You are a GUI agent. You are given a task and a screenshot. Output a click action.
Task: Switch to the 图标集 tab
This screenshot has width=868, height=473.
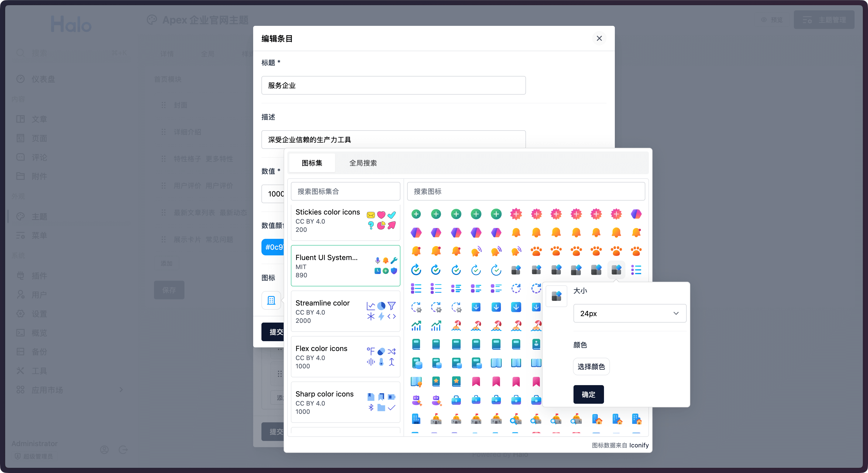tap(312, 163)
